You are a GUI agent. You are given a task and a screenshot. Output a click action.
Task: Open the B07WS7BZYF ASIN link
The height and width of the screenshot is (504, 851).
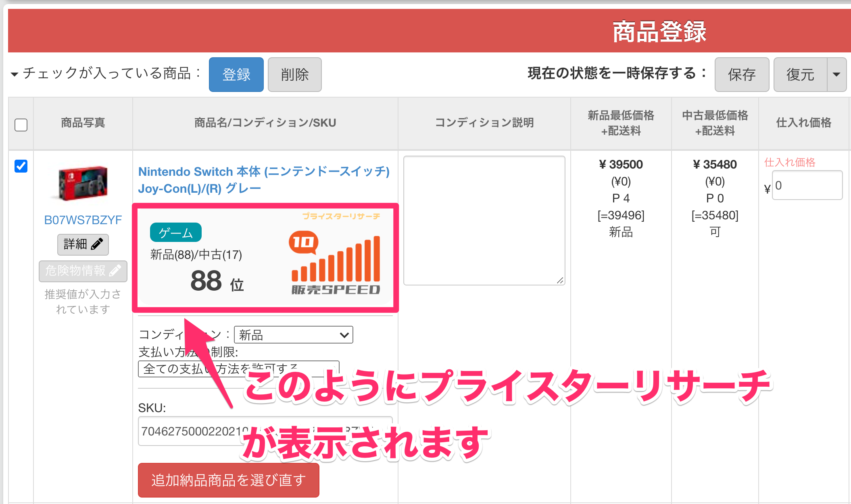(83, 220)
